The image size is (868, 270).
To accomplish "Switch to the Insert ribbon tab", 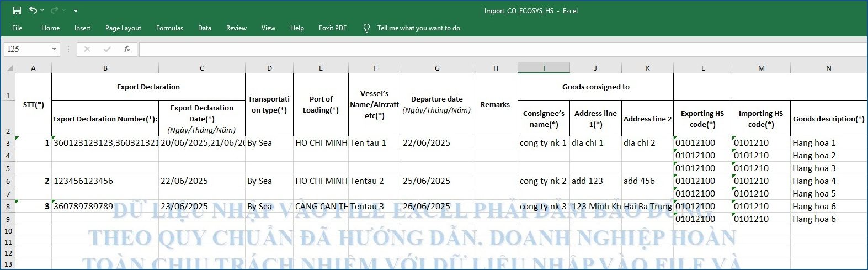I will [82, 28].
